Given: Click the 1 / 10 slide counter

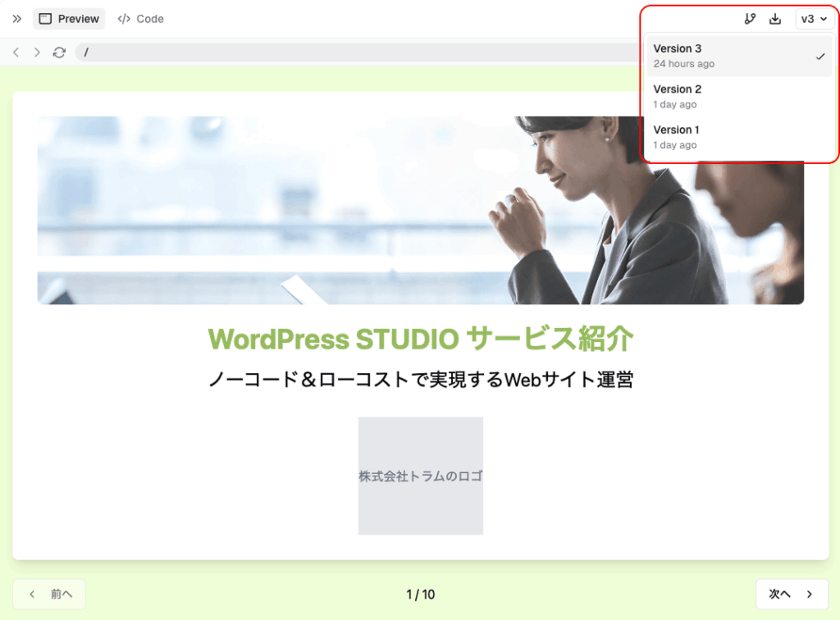Looking at the screenshot, I should [421, 595].
